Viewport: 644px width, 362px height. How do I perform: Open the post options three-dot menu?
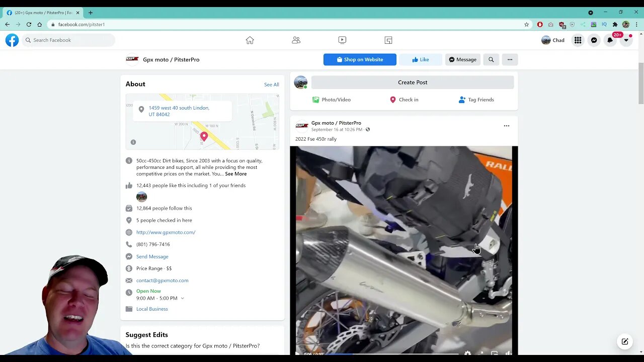point(507,126)
